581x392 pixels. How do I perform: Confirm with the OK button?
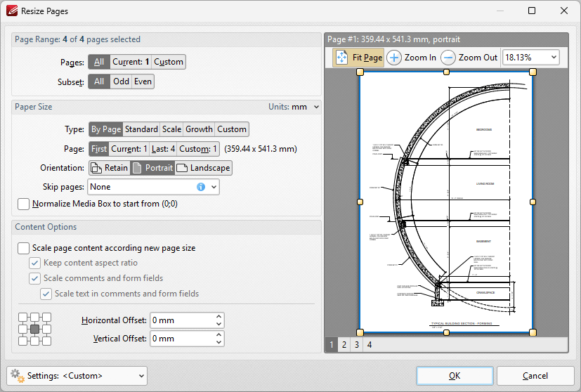click(455, 376)
